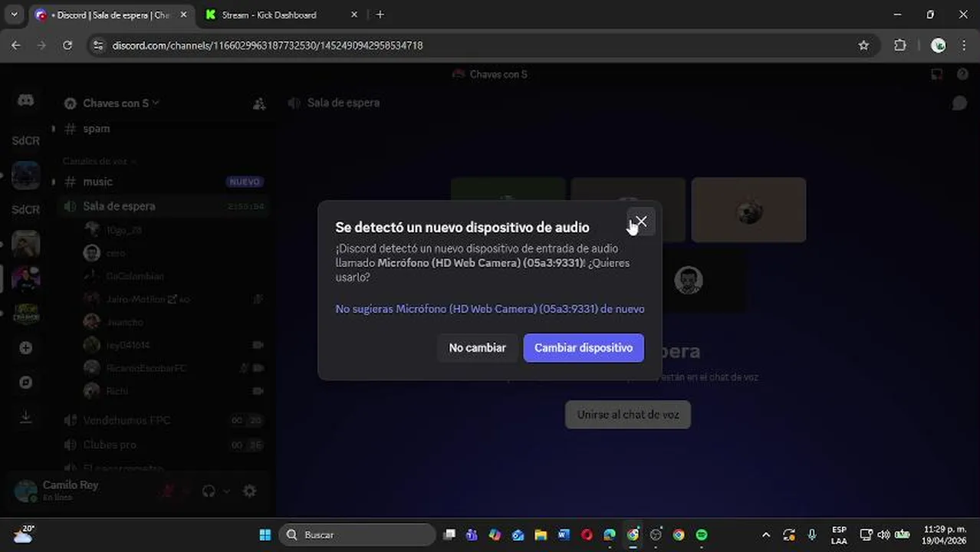Open audio output options arrow by headphones
The height and width of the screenshot is (552, 980).
(x=226, y=491)
